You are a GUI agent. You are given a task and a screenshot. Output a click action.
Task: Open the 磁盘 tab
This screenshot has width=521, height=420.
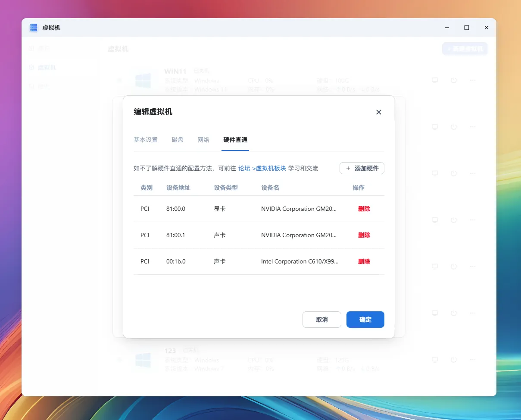point(178,140)
